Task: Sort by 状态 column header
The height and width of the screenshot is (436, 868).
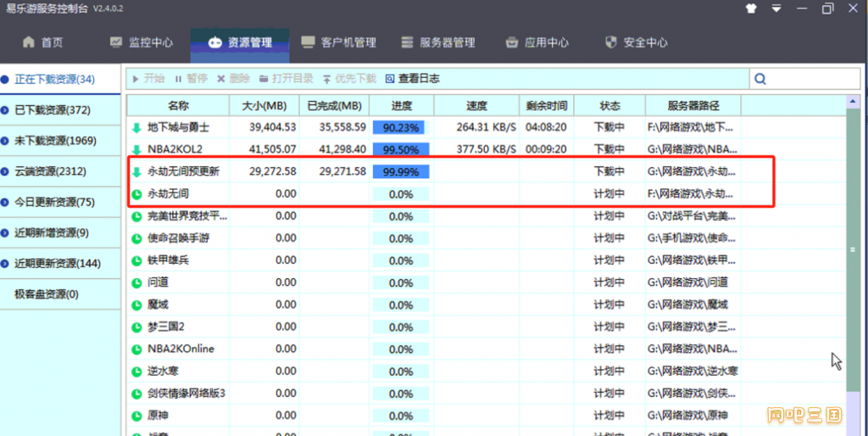Action: (610, 105)
